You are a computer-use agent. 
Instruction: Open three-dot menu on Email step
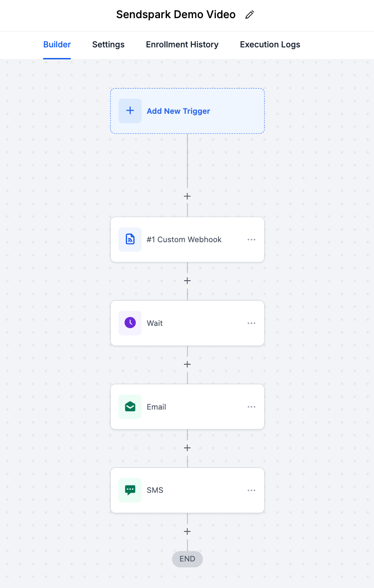tap(251, 407)
